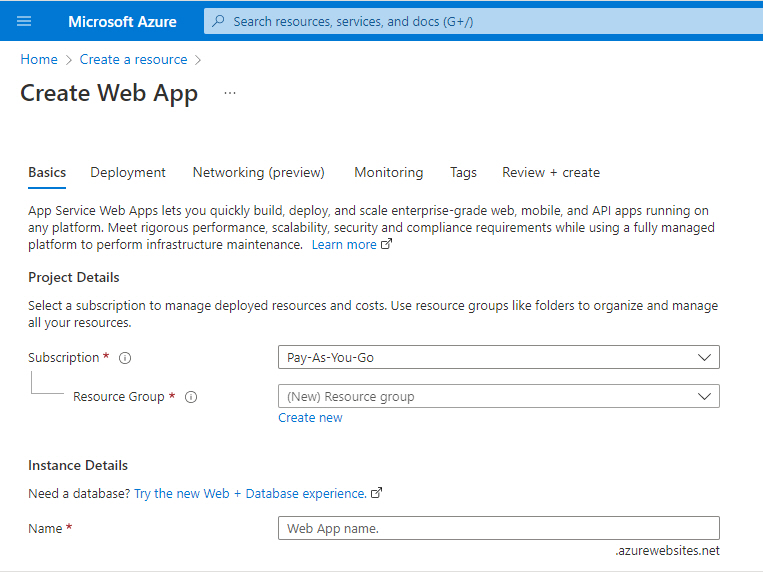Click the Resource Group field label
Image resolution: width=763 pixels, height=572 pixels.
[119, 397]
